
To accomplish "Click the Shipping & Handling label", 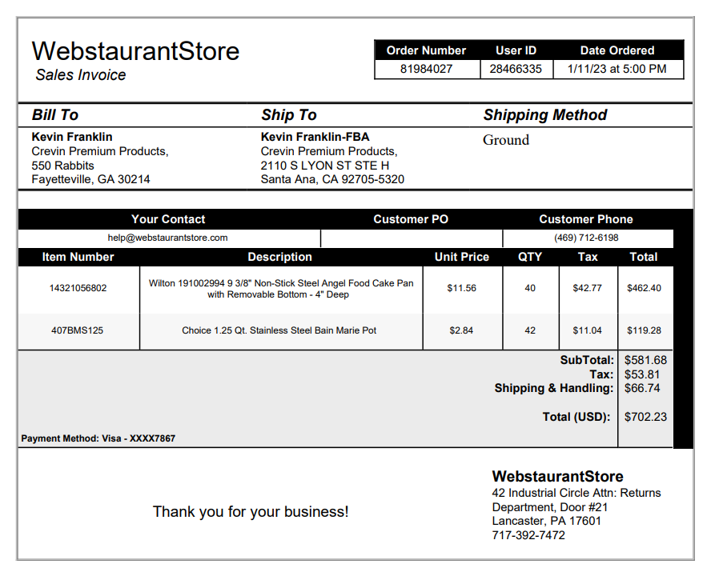I will tap(553, 388).
